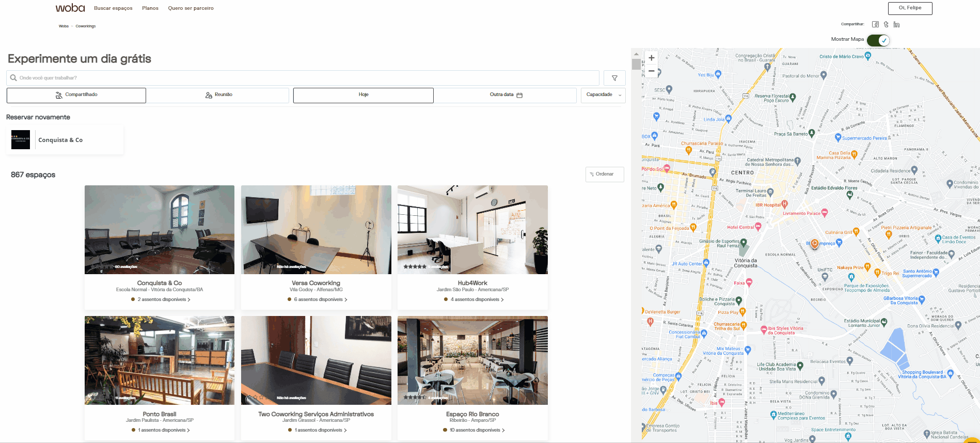Viewport: 980px width, 443px height.
Task: Click the woba logo
Action: 70,8
